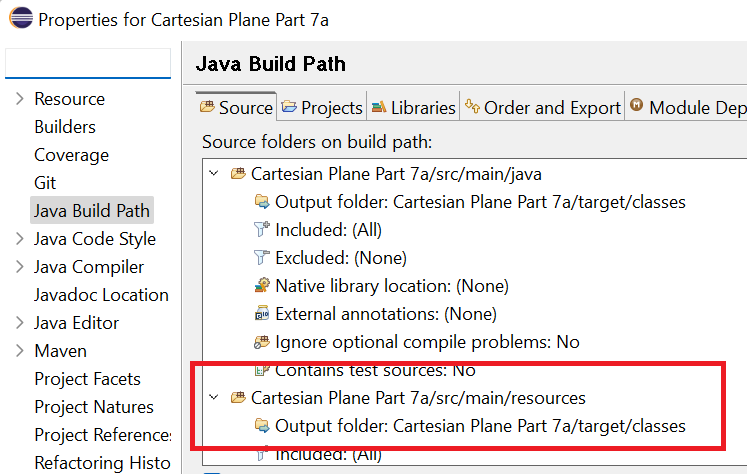Click the External annotations icon

point(262,314)
